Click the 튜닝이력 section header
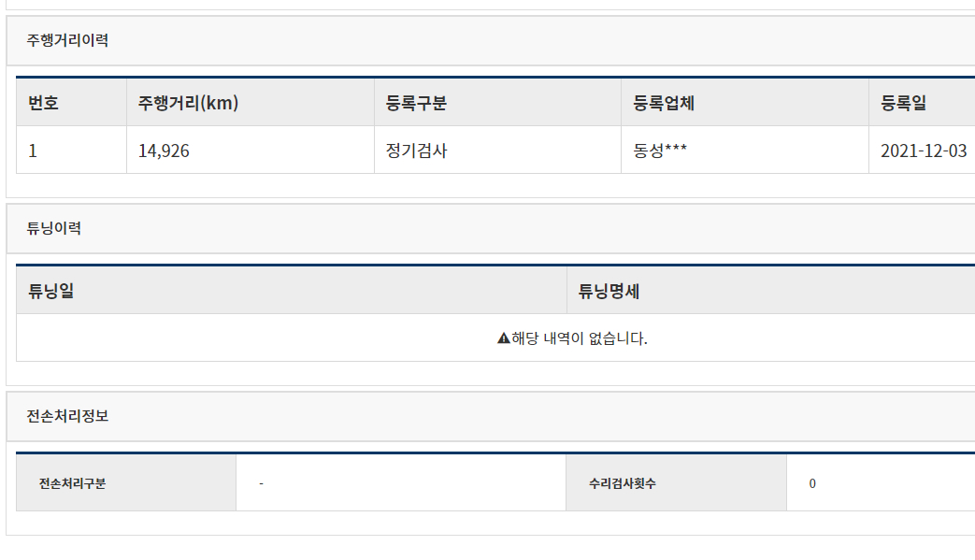This screenshot has height=560, width=975. click(53, 228)
